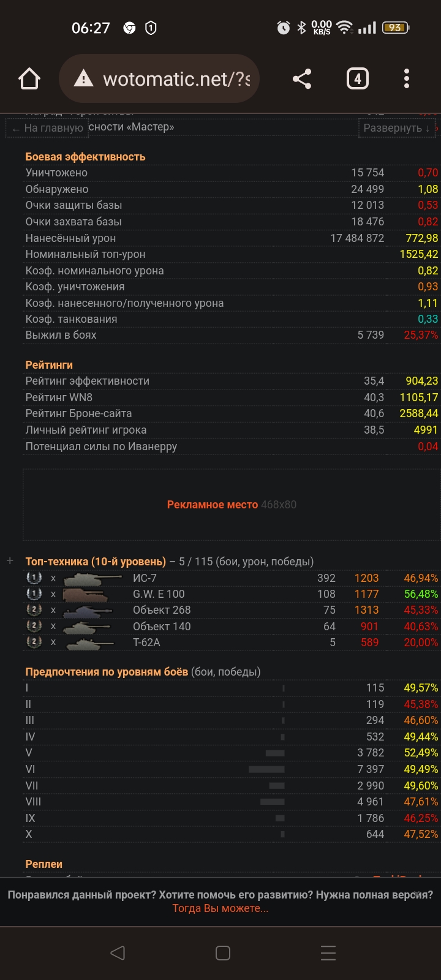
Task: Expand the Топ-техника section with plus sign
Action: tap(10, 561)
